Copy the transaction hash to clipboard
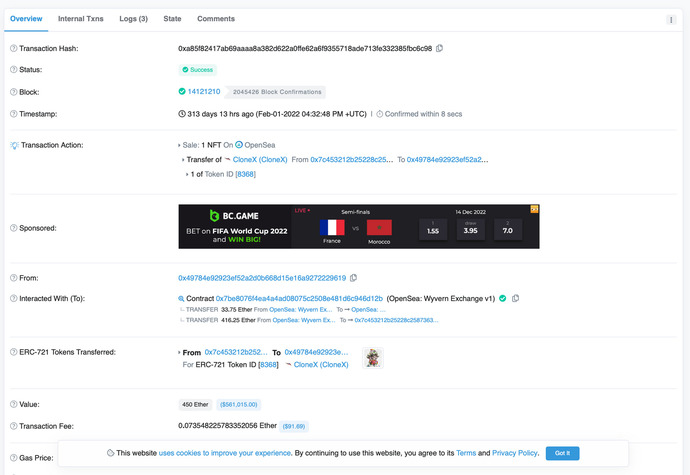 pos(440,48)
